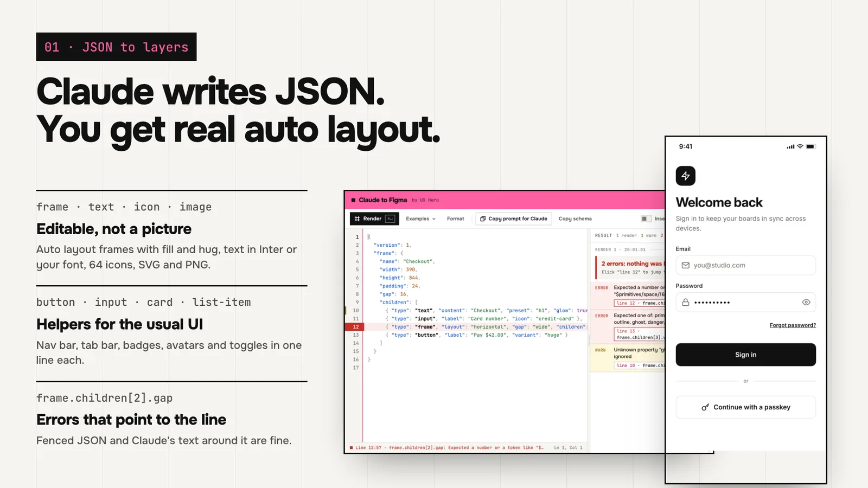Click Copy schema in the toolbar
Viewport: 868px width, 488px height.
[x=575, y=219]
